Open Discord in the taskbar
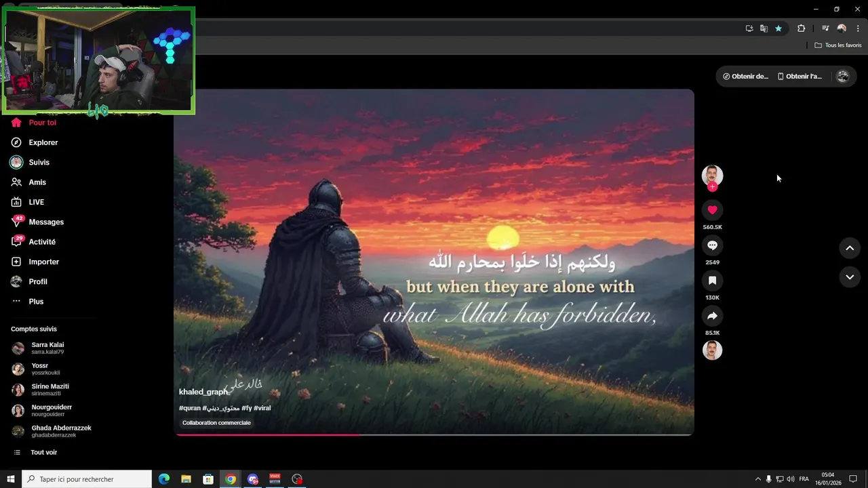Image resolution: width=868 pixels, height=488 pixels. (x=253, y=479)
